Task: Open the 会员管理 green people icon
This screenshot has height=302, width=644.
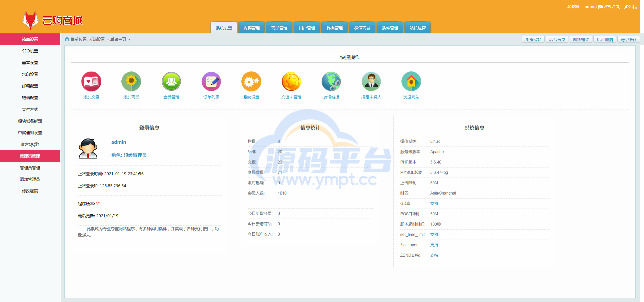Action: 171,81
